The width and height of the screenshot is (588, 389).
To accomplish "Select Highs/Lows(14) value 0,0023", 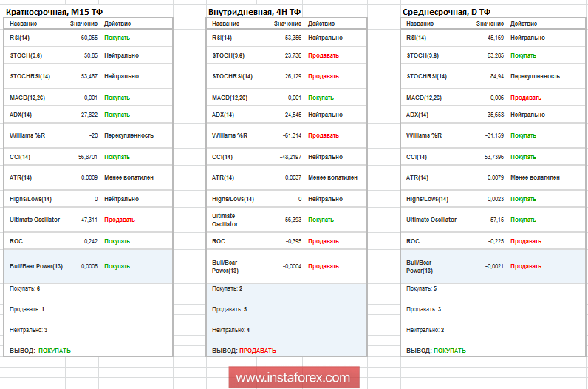I will point(496,199).
